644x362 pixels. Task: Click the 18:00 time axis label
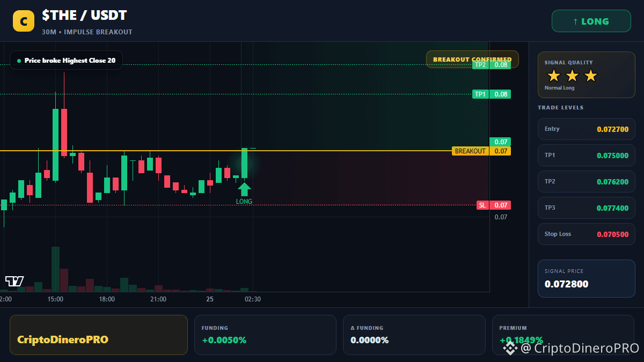[107, 299]
